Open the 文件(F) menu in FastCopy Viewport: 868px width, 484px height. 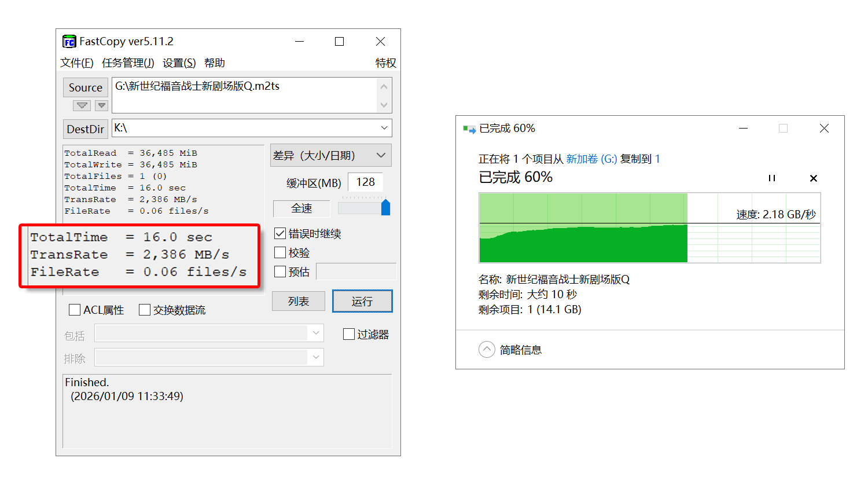click(77, 63)
